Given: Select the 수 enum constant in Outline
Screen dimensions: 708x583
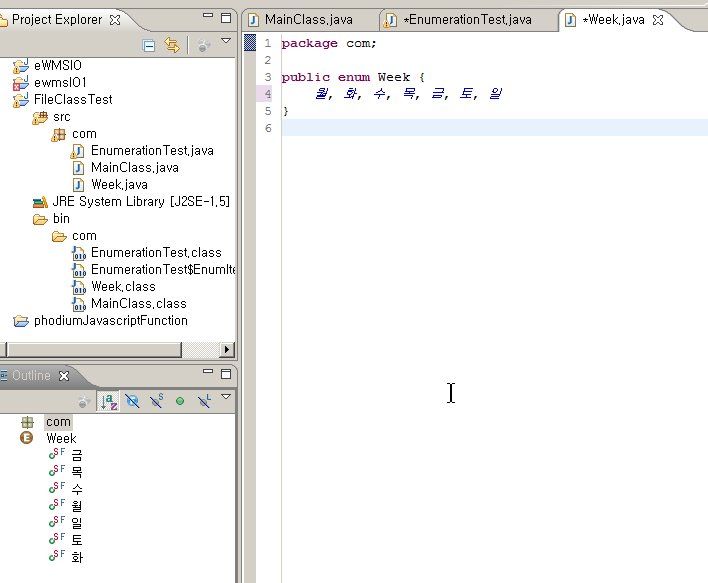Looking at the screenshot, I should [77, 490].
